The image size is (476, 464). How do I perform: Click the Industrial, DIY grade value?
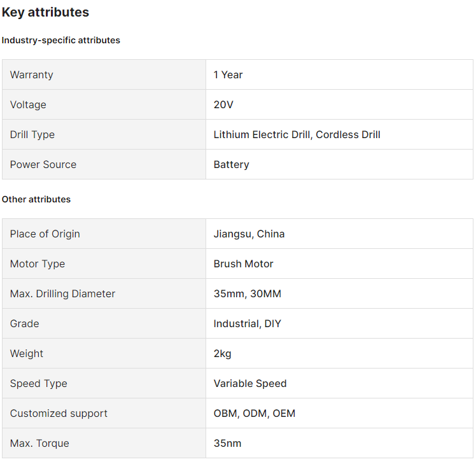247,323
